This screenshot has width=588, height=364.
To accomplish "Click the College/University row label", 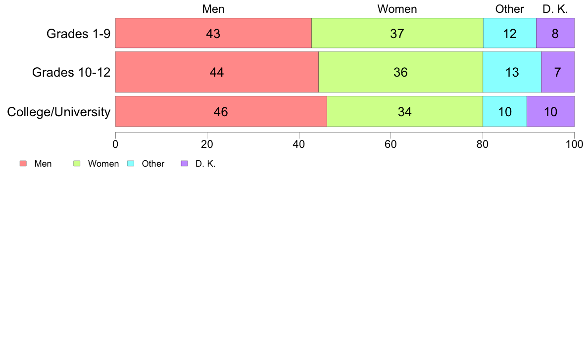I will pos(59,112).
